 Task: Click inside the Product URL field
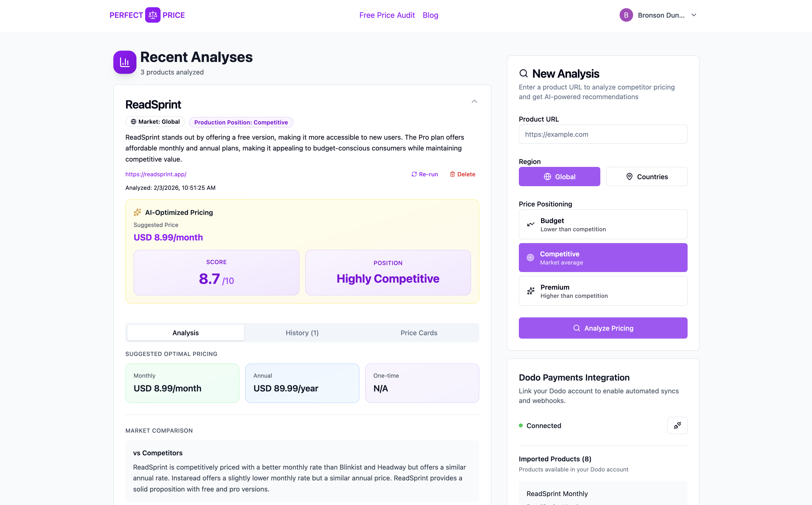(603, 134)
